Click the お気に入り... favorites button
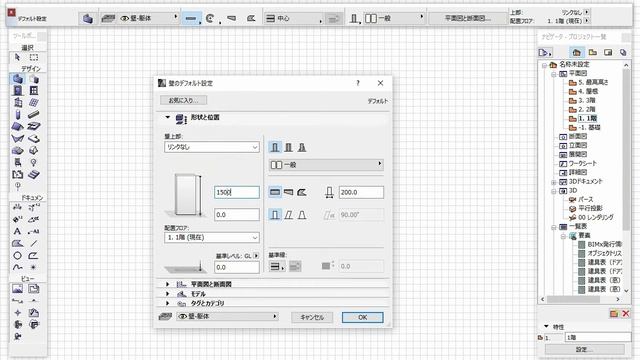The height and width of the screenshot is (360, 640). 183,100
